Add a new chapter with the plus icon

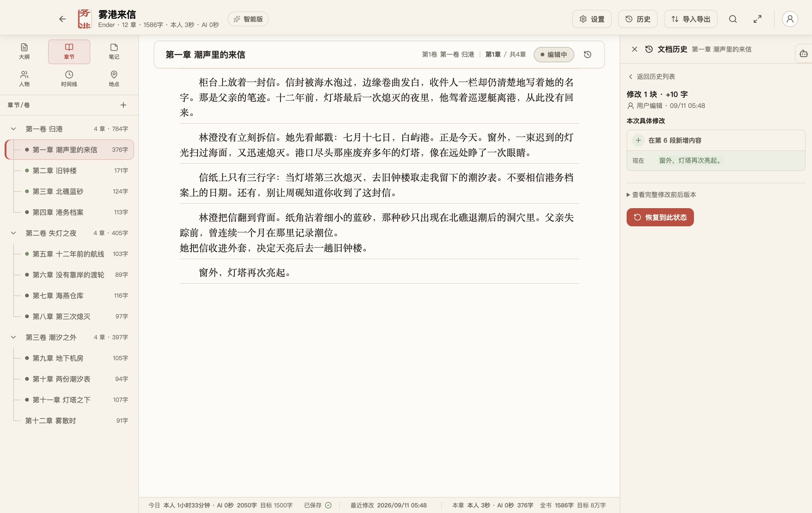pos(123,105)
